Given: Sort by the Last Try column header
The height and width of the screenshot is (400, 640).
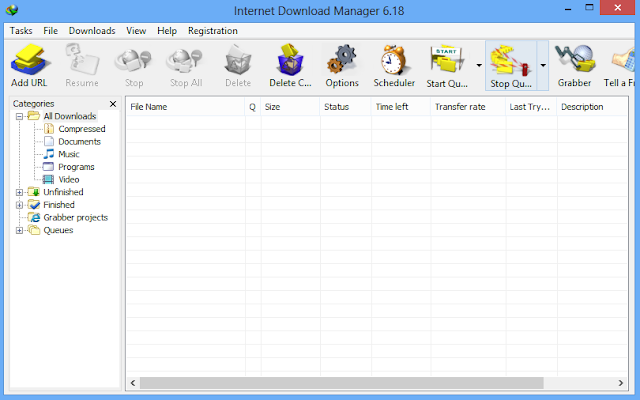Looking at the screenshot, I should [531, 107].
